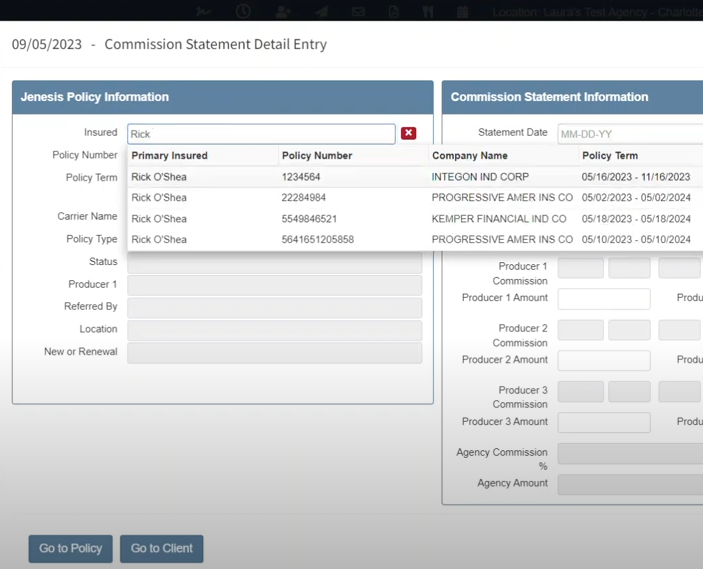The image size is (703, 569).
Task: Click the Statement Date field
Action: tap(630, 134)
